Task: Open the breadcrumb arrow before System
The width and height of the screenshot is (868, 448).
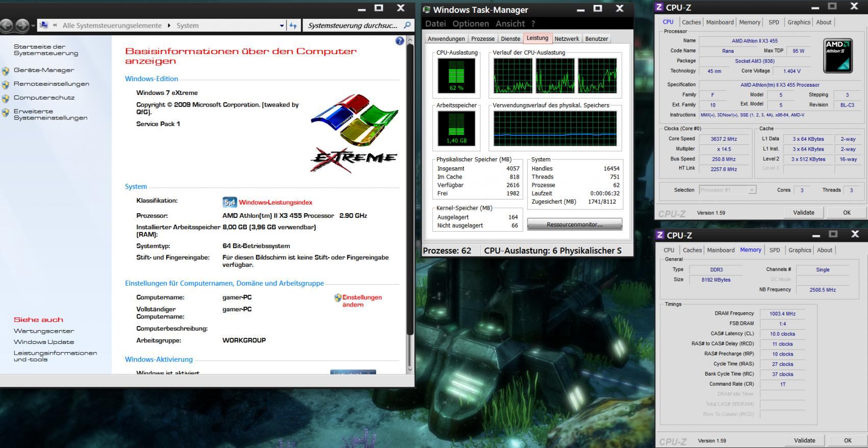Action: [x=169, y=26]
